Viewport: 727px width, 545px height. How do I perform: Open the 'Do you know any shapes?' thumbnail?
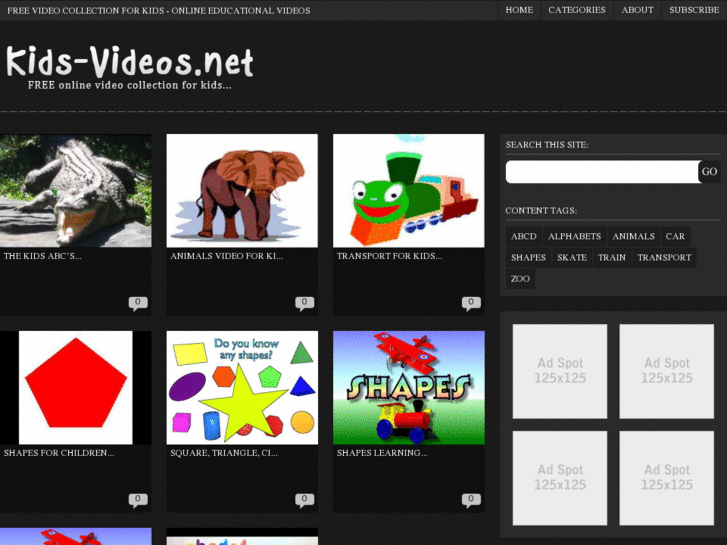point(242,387)
